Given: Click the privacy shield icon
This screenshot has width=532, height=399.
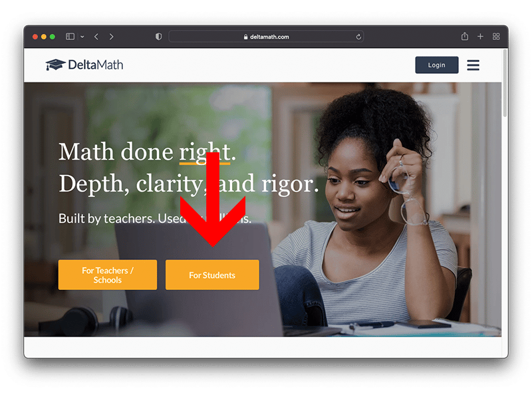Looking at the screenshot, I should pyautogui.click(x=158, y=37).
